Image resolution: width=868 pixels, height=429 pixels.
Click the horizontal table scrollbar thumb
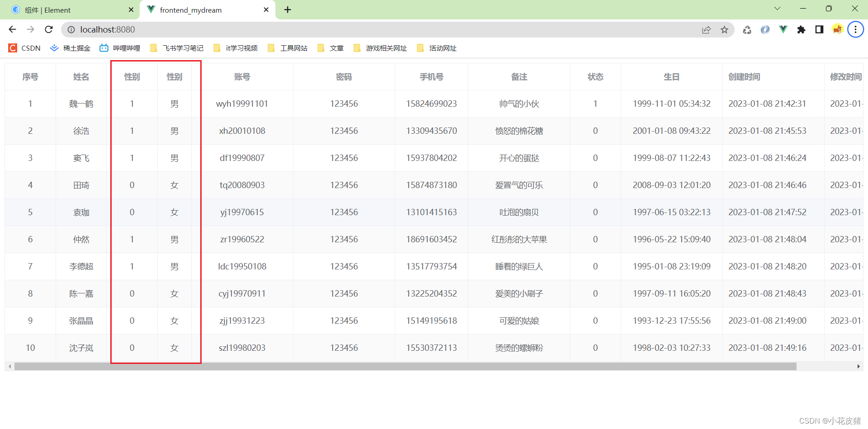tap(405, 366)
